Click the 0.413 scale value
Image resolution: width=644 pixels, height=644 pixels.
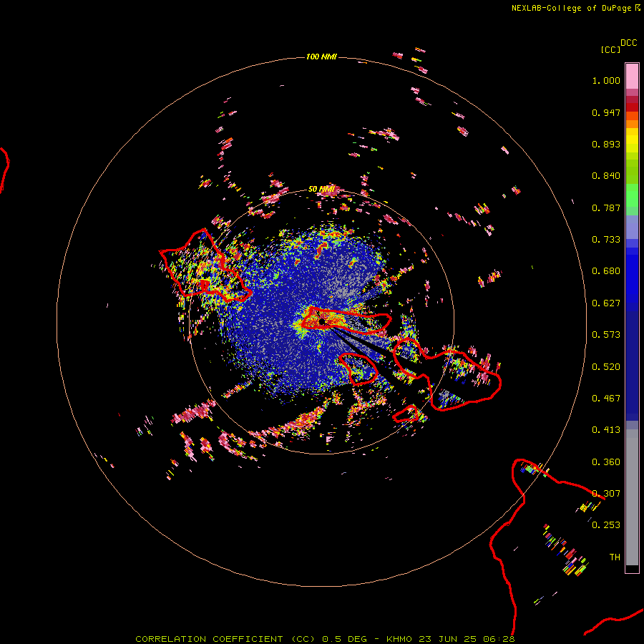coord(606,430)
